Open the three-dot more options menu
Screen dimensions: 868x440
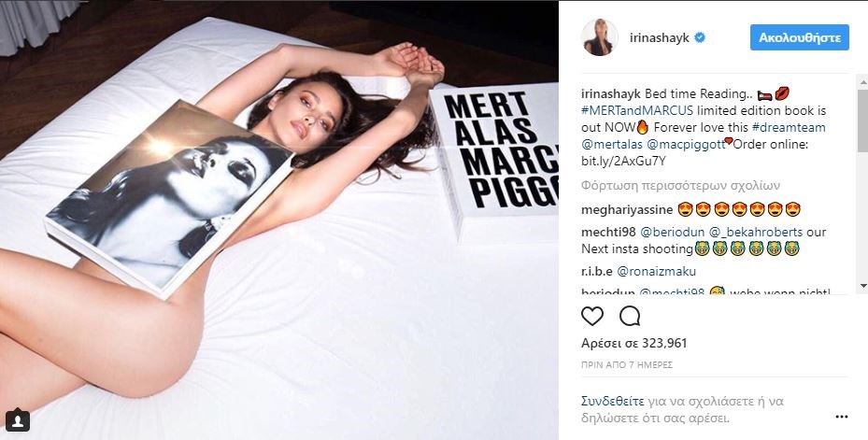coord(841,417)
